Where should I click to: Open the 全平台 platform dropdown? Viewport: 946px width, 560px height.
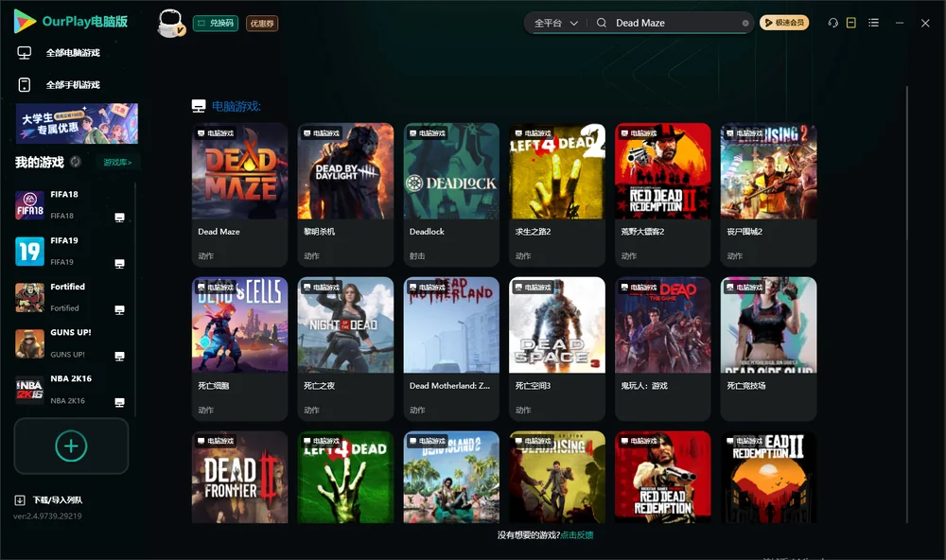tap(555, 23)
